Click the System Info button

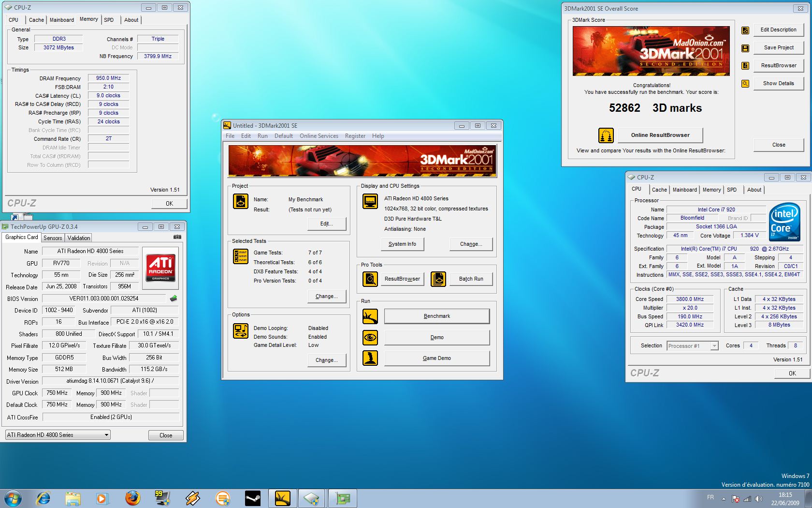coord(402,244)
